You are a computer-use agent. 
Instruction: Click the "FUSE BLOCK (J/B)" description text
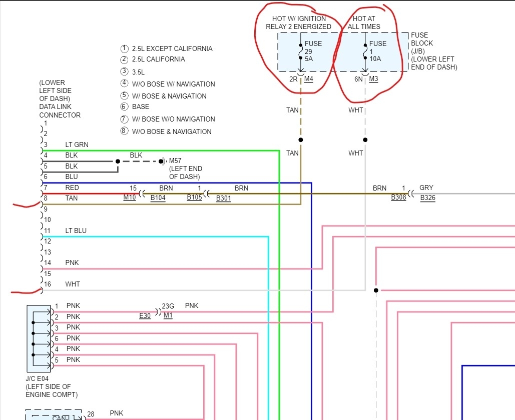pyautogui.click(x=434, y=51)
